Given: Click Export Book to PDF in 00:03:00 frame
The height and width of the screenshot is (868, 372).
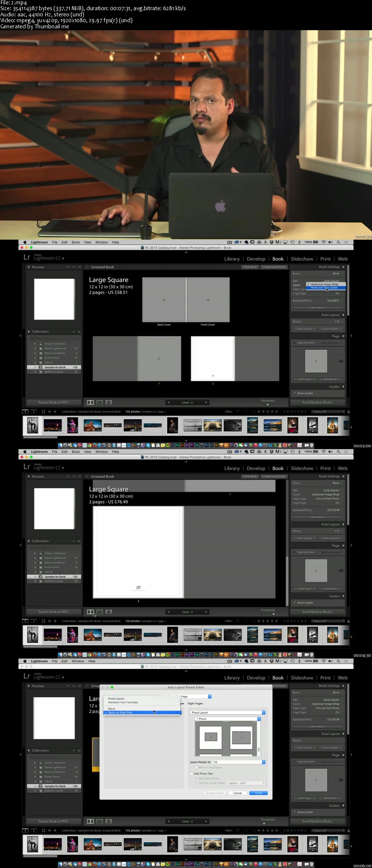Looking at the screenshot, I should coord(54,403).
